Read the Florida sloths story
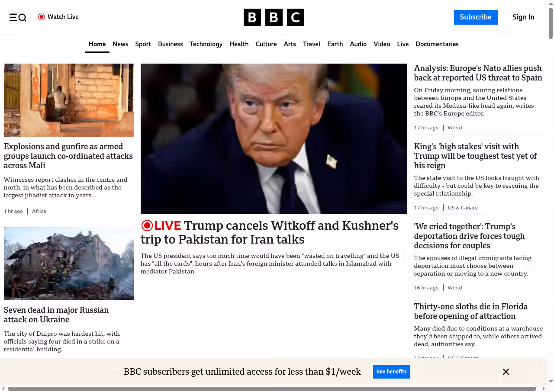Screen dimensions: 554x392 (x=470, y=311)
